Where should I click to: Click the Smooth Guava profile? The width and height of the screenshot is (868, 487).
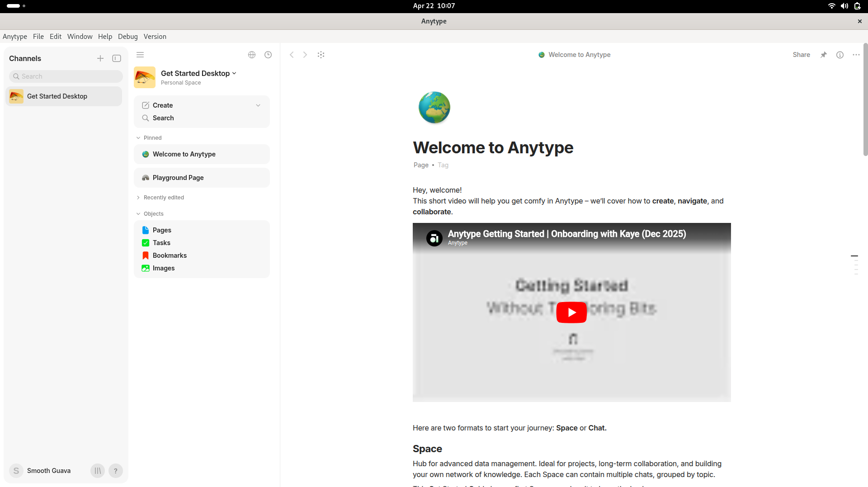click(41, 471)
